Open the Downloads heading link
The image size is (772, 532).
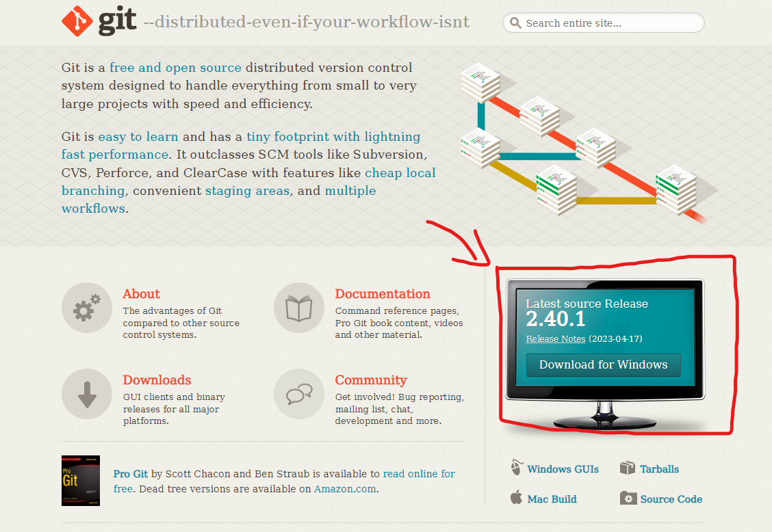(157, 380)
